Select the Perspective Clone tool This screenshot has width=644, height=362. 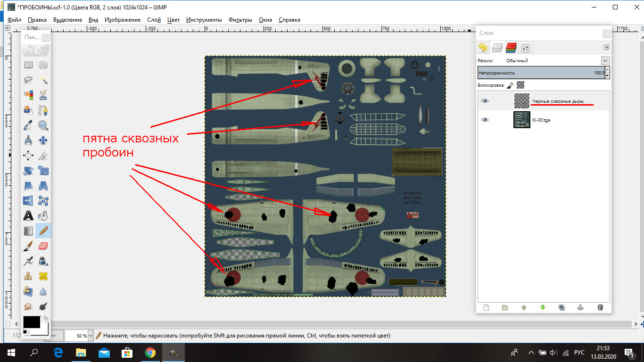tap(28, 291)
